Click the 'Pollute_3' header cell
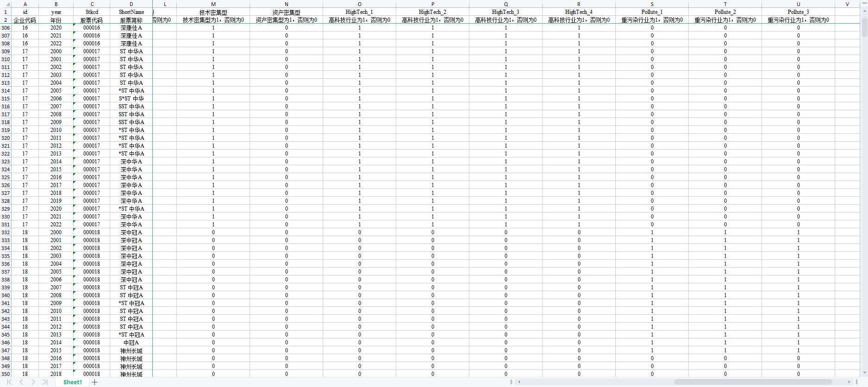 pyautogui.click(x=799, y=12)
